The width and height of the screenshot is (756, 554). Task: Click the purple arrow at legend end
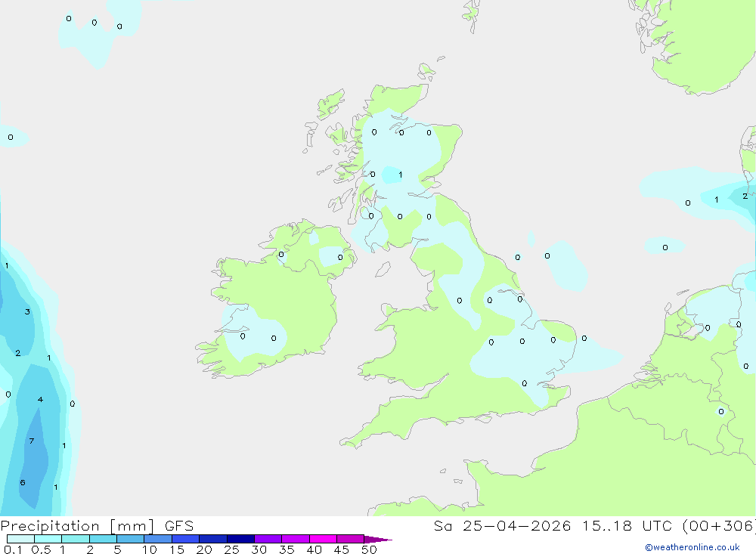tap(378, 540)
